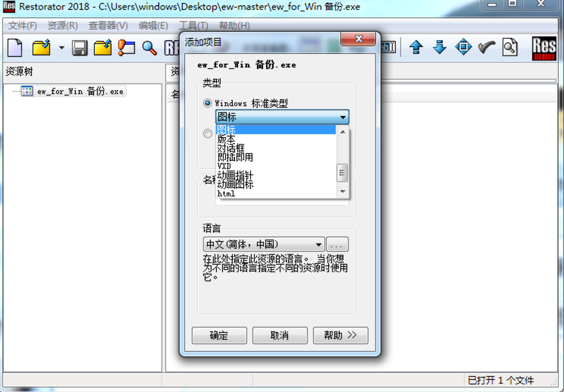Click the 取消 button
The image size is (564, 392).
coord(280,336)
